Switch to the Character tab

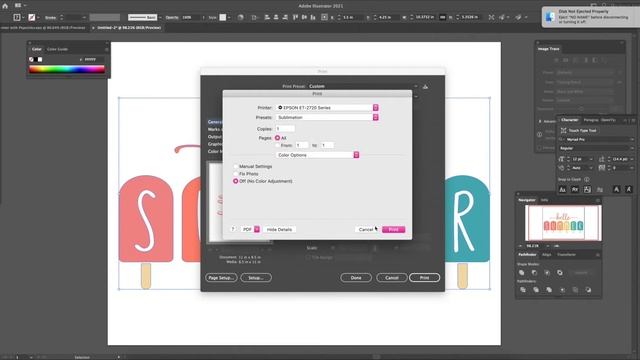click(x=570, y=120)
